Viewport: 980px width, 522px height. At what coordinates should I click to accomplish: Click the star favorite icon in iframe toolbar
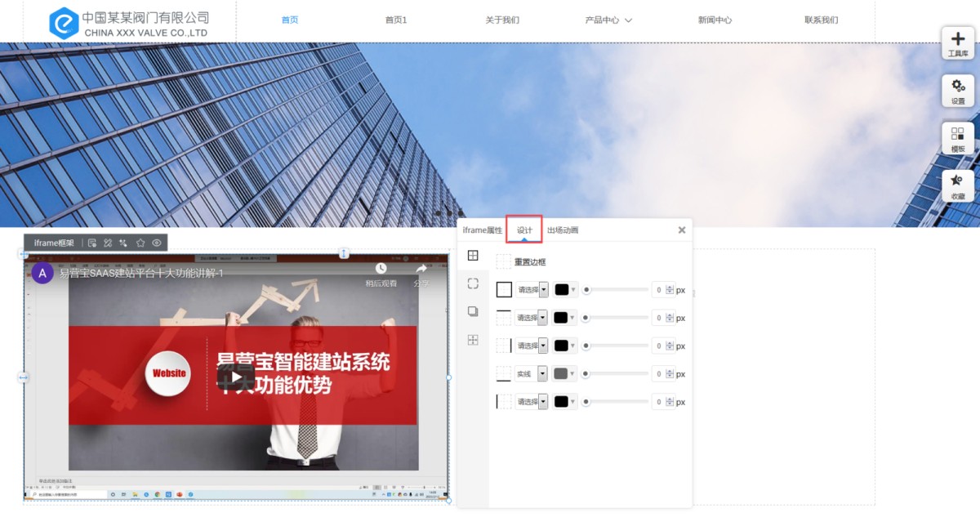(x=140, y=243)
